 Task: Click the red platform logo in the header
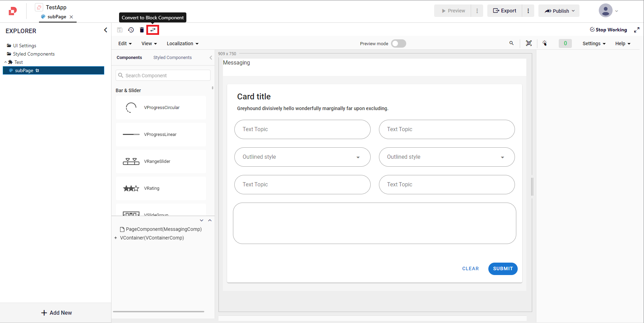coord(13,11)
